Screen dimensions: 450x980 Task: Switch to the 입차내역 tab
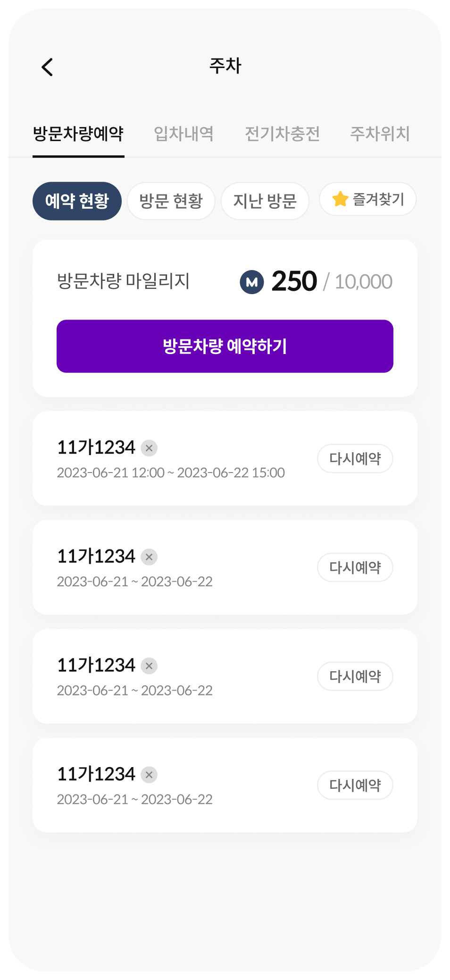coord(183,134)
